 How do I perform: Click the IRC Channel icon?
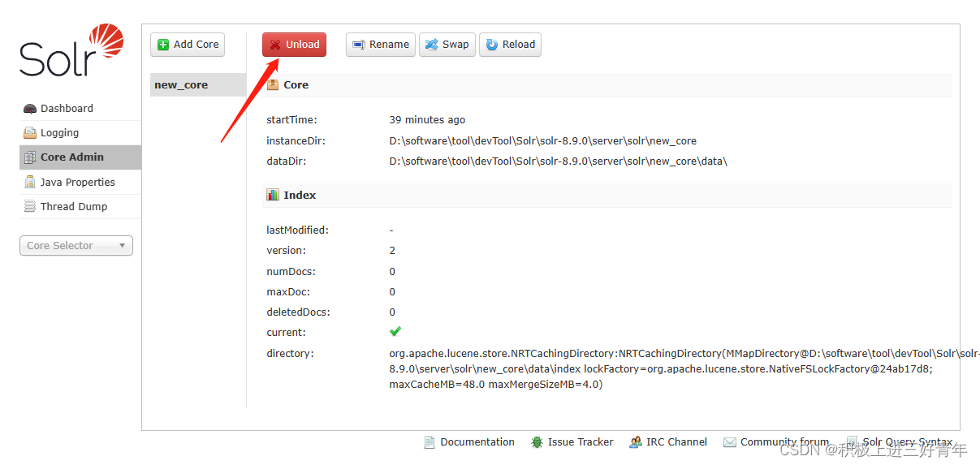[635, 442]
